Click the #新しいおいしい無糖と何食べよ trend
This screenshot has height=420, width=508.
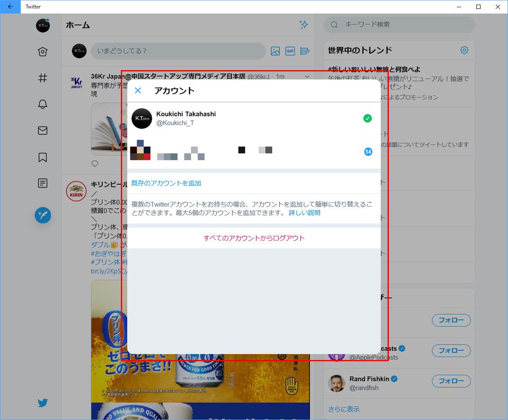374,69
